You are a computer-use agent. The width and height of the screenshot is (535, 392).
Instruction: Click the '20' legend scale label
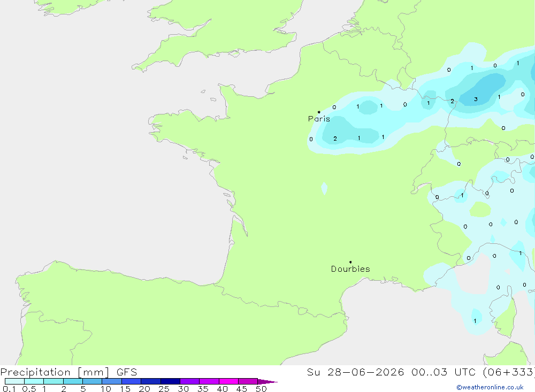pos(144,389)
